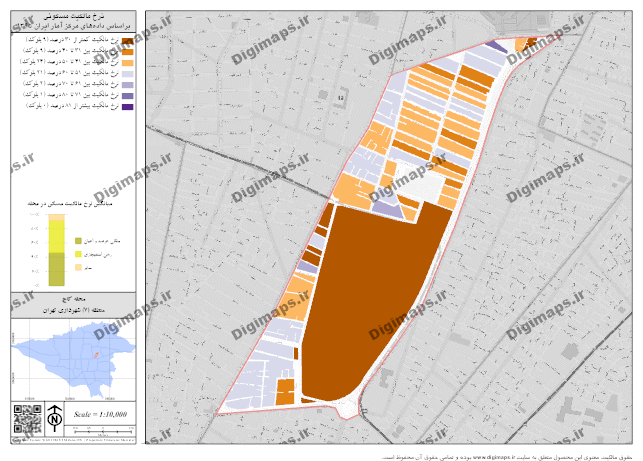Click the yellow chart legend square
The height and width of the screenshot is (461, 643).
pyautogui.click(x=78, y=254)
